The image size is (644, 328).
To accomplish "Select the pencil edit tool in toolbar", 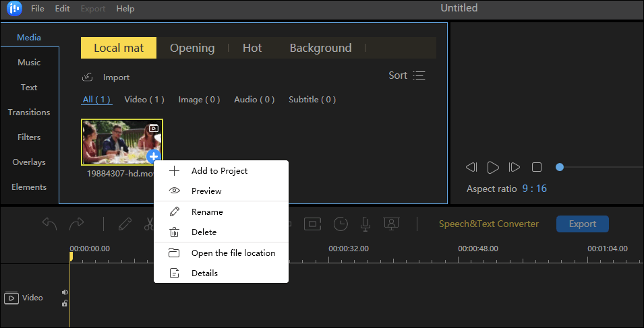I will coord(125,224).
